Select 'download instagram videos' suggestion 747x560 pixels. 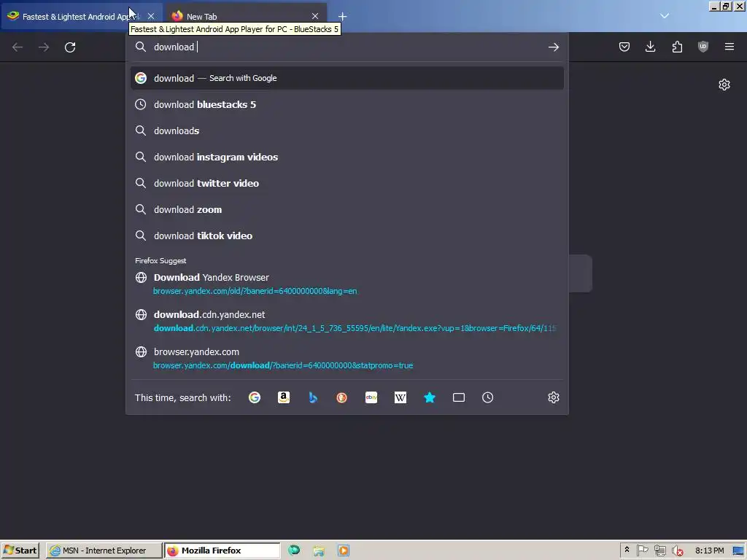(x=347, y=157)
